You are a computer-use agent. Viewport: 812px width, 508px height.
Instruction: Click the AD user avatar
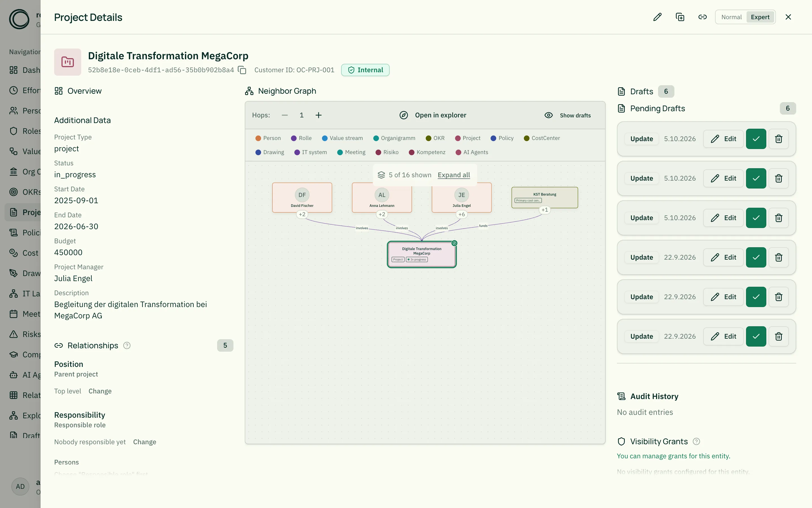(x=20, y=486)
